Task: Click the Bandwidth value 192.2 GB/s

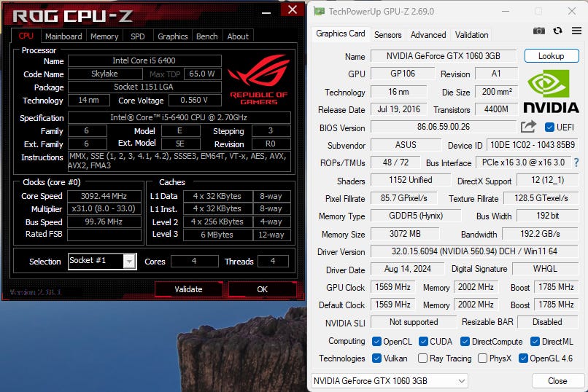Action: click(x=540, y=234)
